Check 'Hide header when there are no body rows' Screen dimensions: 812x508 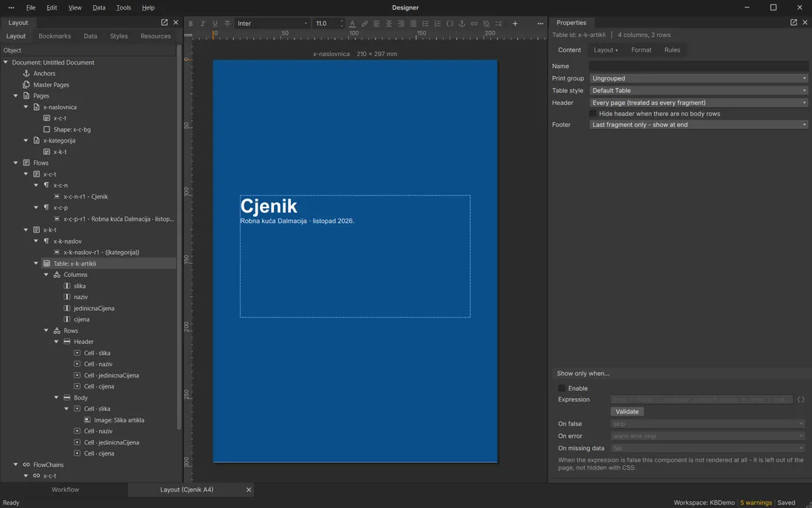(x=593, y=114)
